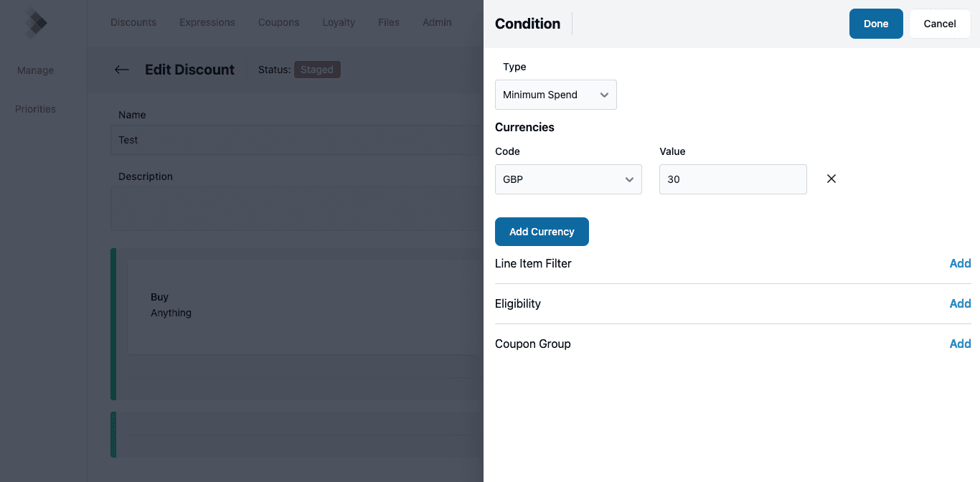
Task: Click the back arrow next to Edit Discount
Action: [x=121, y=70]
